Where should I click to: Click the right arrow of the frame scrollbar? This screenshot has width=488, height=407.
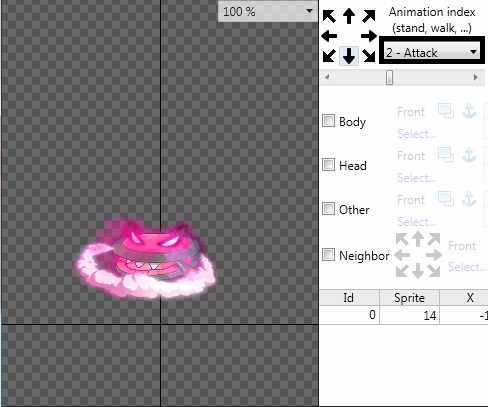[x=476, y=77]
